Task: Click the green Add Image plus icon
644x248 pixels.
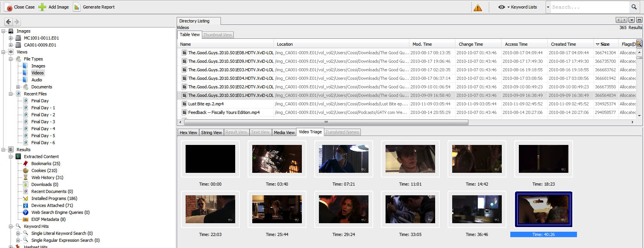Action: [42, 7]
